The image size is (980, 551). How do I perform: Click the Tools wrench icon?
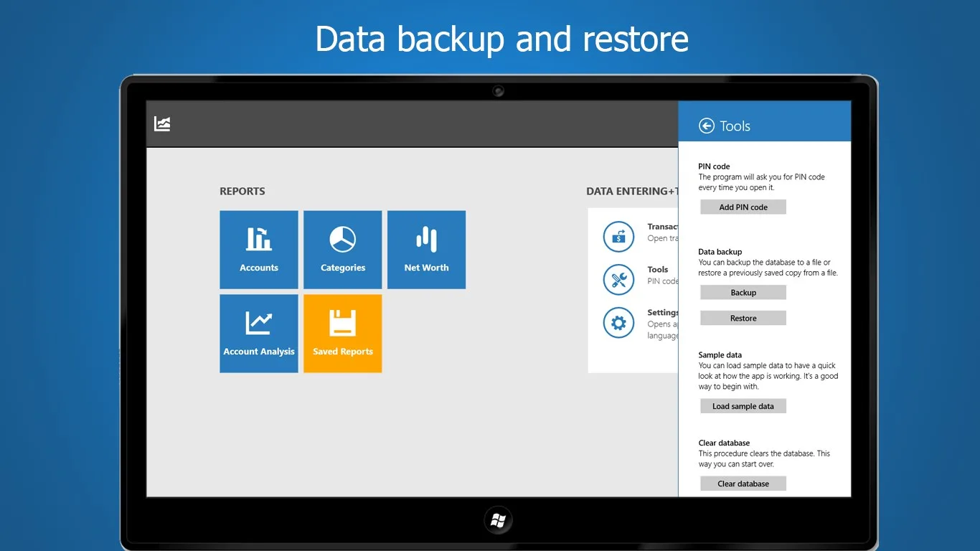[x=618, y=280]
